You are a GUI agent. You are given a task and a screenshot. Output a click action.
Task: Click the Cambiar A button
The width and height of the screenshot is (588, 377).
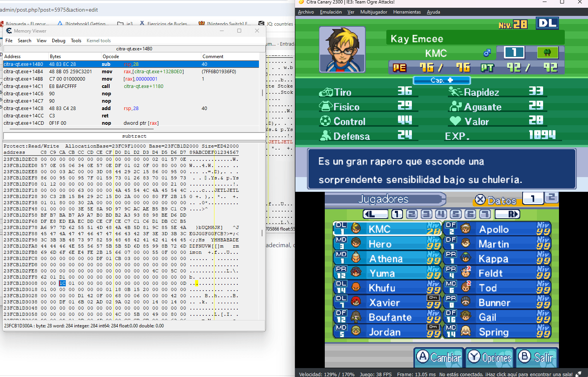[439, 357]
